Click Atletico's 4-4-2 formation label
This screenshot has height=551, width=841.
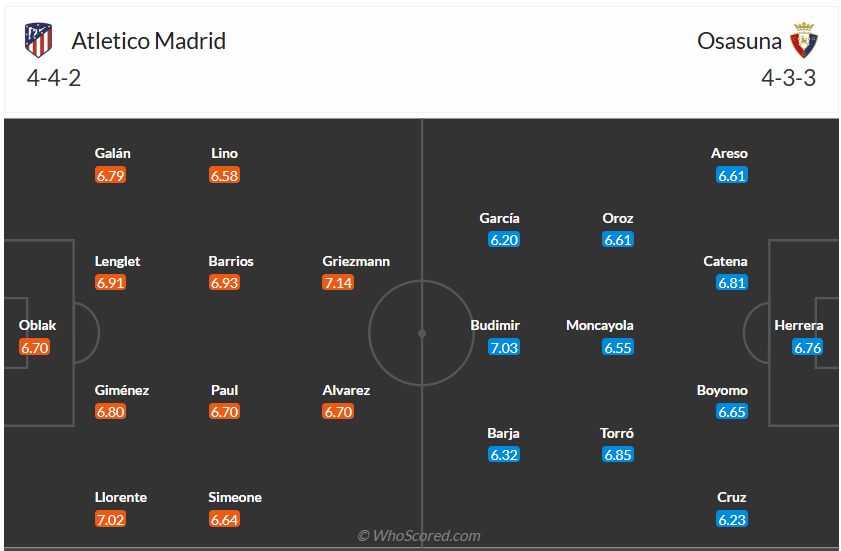point(54,78)
